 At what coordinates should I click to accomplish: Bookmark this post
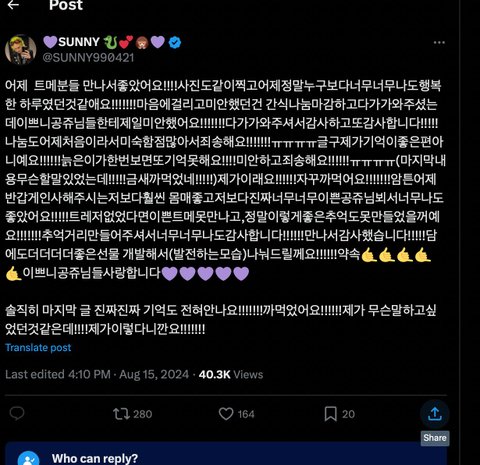click(x=330, y=414)
